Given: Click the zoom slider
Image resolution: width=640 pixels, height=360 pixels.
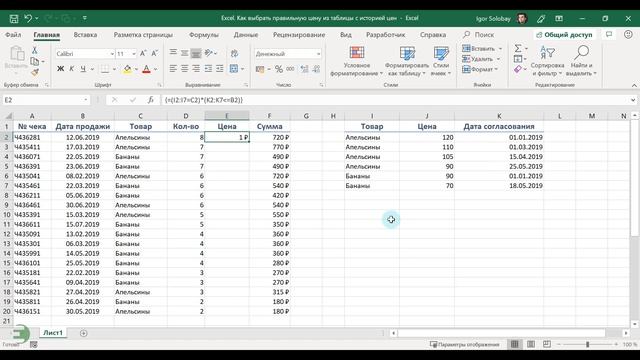Looking at the screenshot, I should tap(587, 344).
